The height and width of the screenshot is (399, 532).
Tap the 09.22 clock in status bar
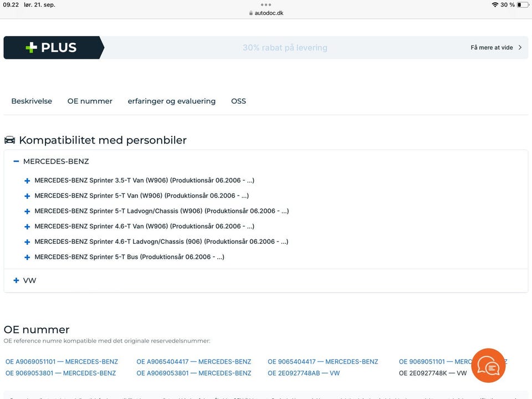pyautogui.click(x=11, y=5)
